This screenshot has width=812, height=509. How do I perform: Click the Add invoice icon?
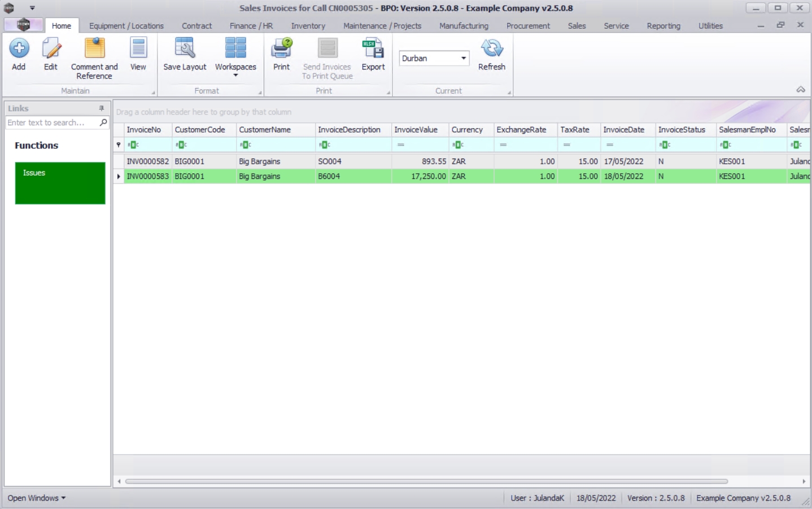tap(19, 54)
